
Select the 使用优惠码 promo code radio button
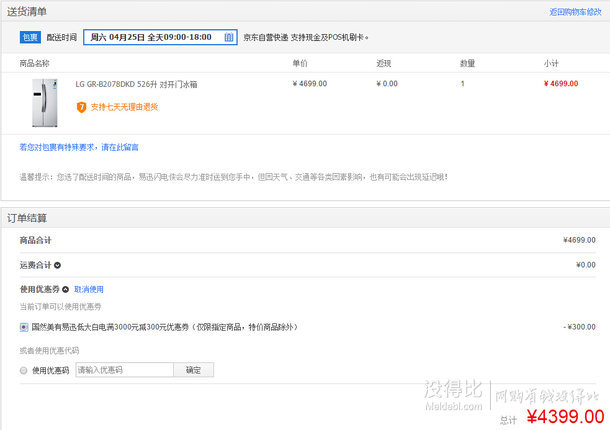click(x=24, y=370)
